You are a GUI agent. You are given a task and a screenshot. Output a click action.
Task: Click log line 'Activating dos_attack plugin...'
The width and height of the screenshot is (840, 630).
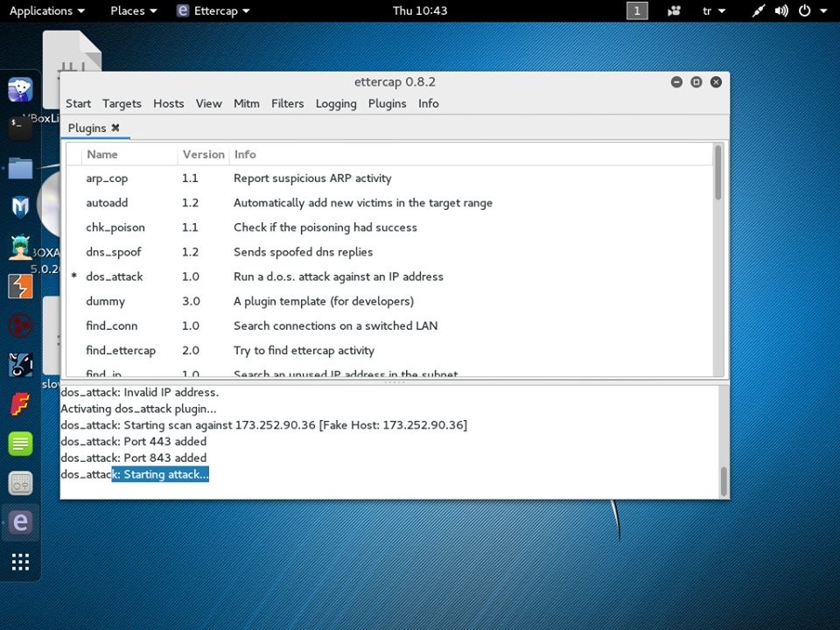point(139,409)
